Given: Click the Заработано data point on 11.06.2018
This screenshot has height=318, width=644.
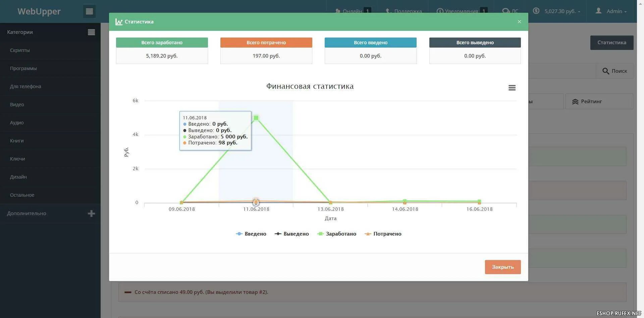Looking at the screenshot, I should 256,118.
